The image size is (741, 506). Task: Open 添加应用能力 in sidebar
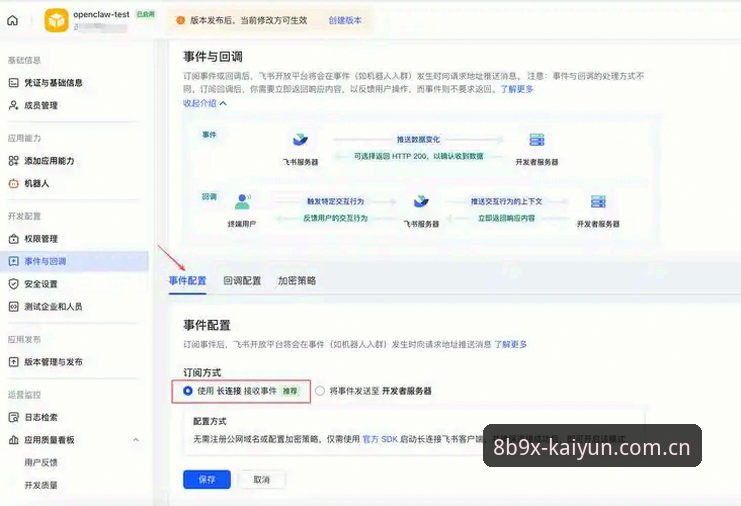click(49, 161)
